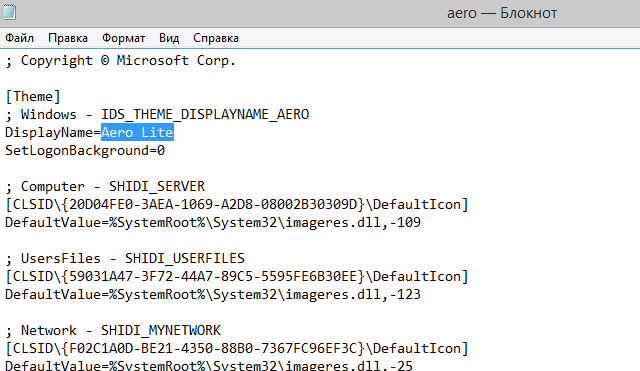This screenshot has width=640, height=371.
Task: Click the 'Computer - SHIDI_SERVER' comment line
Action: point(105,187)
